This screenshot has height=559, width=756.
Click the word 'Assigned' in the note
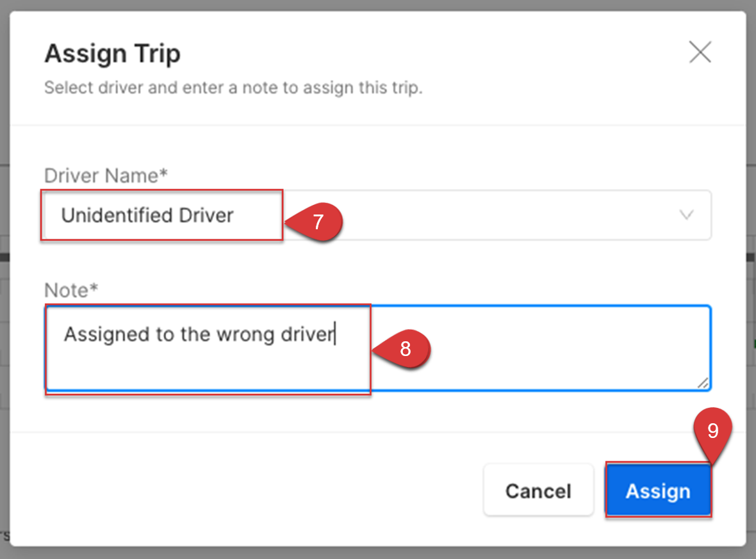point(106,334)
